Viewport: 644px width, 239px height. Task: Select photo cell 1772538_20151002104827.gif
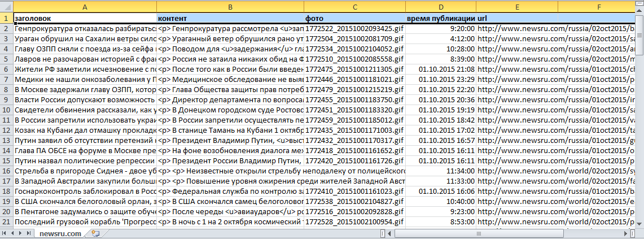[x=355, y=202]
